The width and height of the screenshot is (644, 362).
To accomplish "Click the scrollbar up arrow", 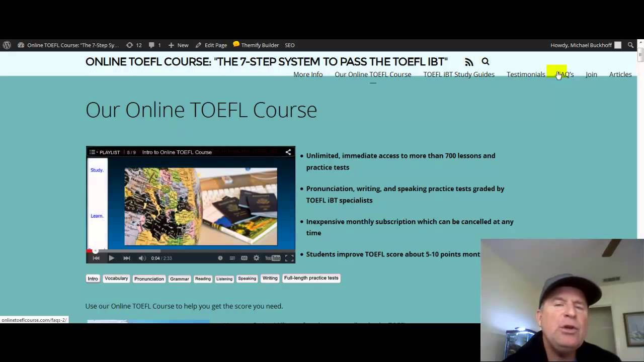I will (640, 43).
